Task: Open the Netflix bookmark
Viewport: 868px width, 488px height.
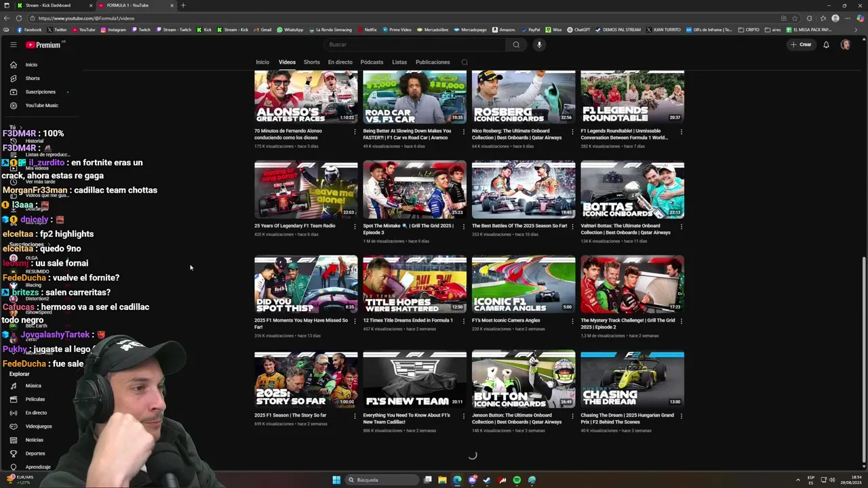Action: [x=366, y=30]
